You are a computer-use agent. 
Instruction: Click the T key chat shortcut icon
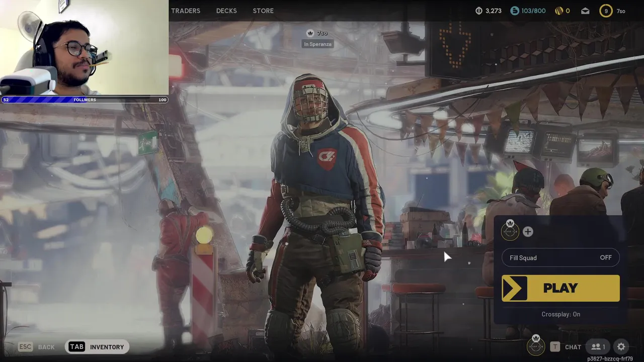coord(555,347)
